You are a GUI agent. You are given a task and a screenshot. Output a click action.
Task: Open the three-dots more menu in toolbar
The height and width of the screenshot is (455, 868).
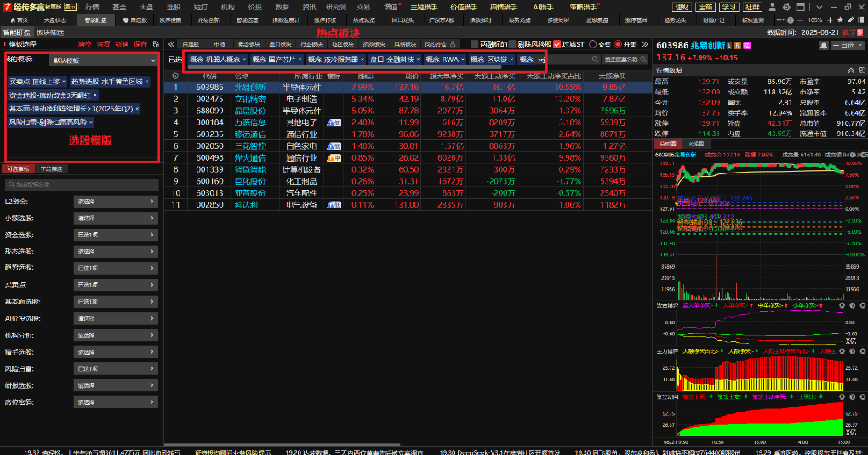(x=780, y=20)
